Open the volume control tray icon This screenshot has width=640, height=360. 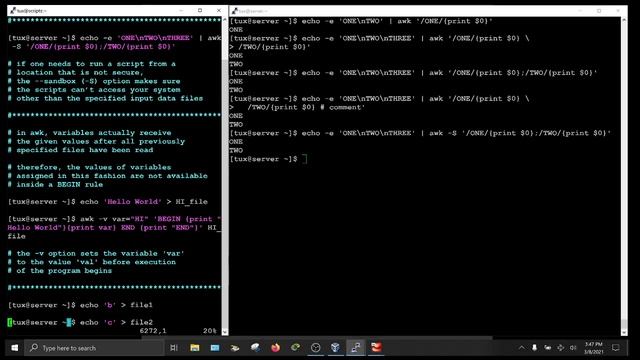point(573,348)
